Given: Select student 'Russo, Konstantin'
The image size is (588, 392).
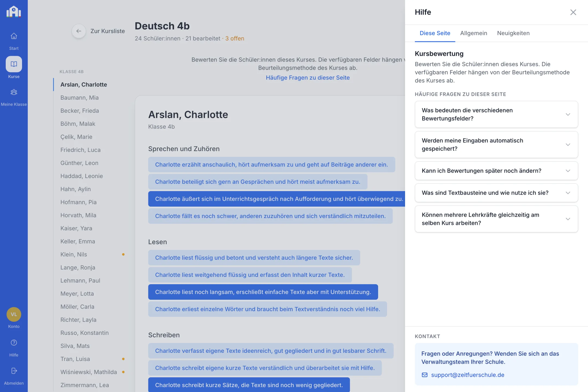Looking at the screenshot, I should pos(91,333).
